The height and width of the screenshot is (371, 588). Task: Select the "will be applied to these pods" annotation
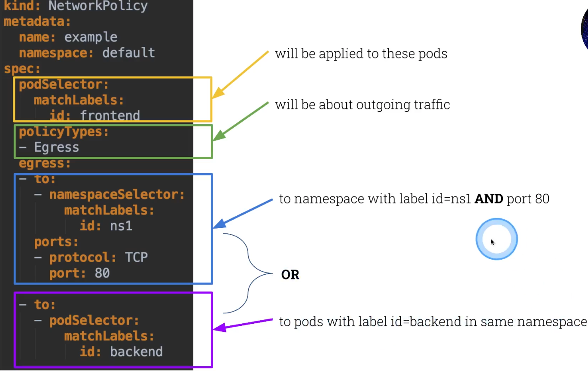[361, 54]
